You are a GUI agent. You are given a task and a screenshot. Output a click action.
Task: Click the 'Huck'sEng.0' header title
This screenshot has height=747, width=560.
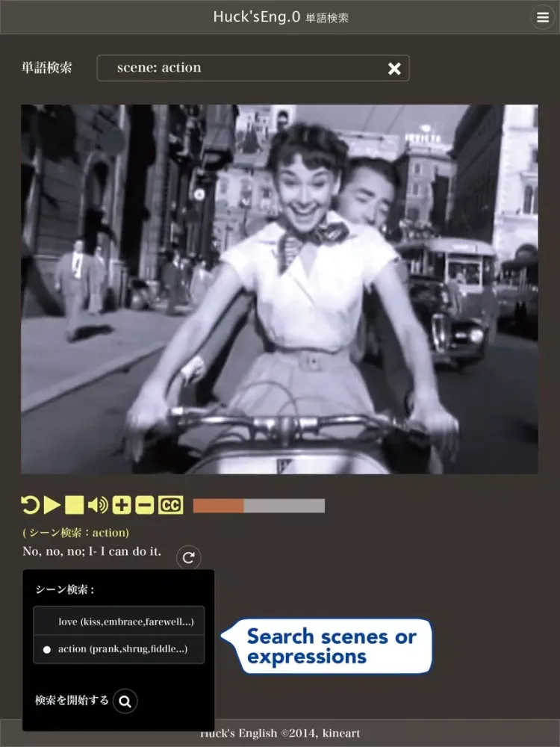point(257,16)
